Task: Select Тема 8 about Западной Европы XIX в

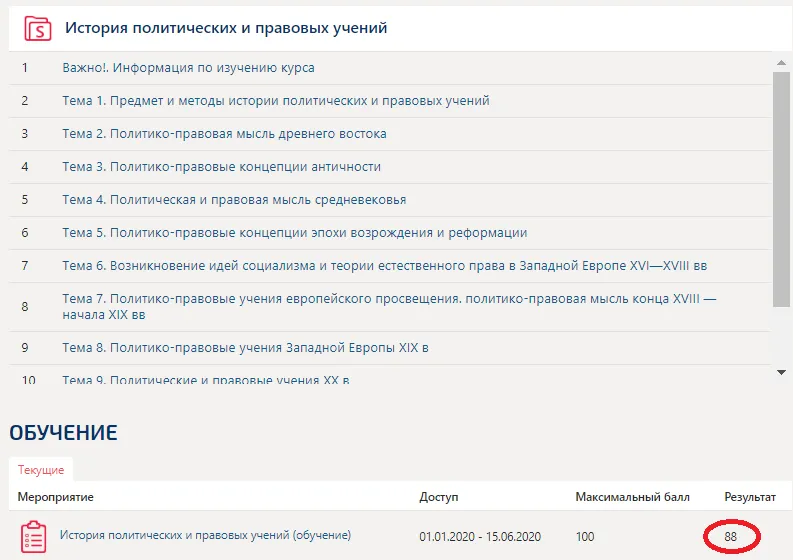Action: pyautogui.click(x=245, y=348)
